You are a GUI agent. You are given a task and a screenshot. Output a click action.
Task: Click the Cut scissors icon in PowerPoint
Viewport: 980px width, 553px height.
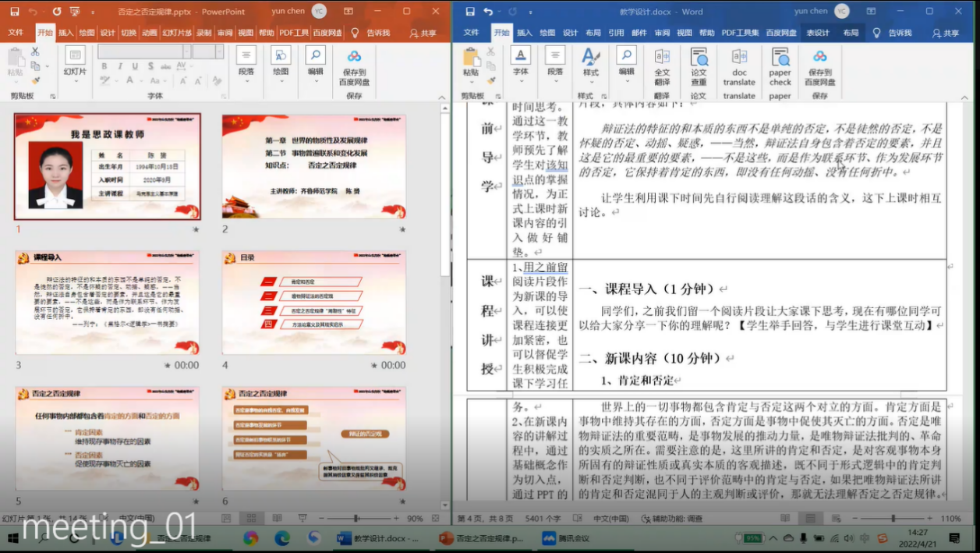pyautogui.click(x=34, y=51)
